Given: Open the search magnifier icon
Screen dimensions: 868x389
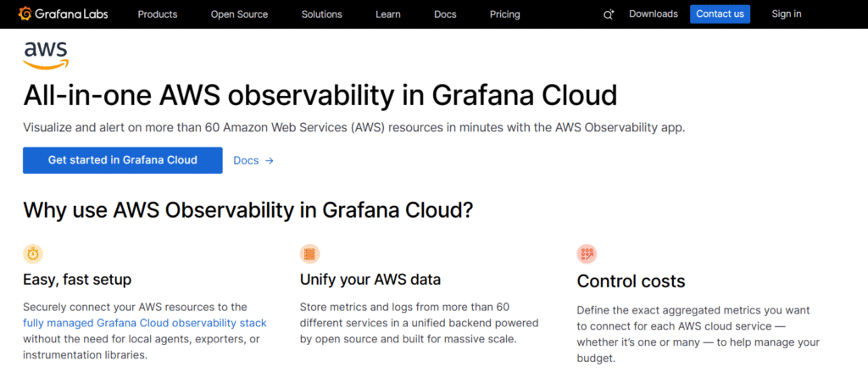Looking at the screenshot, I should (608, 14).
